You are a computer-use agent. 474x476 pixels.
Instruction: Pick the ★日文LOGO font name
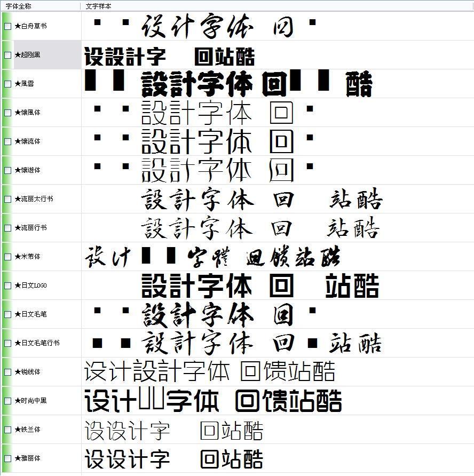point(30,285)
